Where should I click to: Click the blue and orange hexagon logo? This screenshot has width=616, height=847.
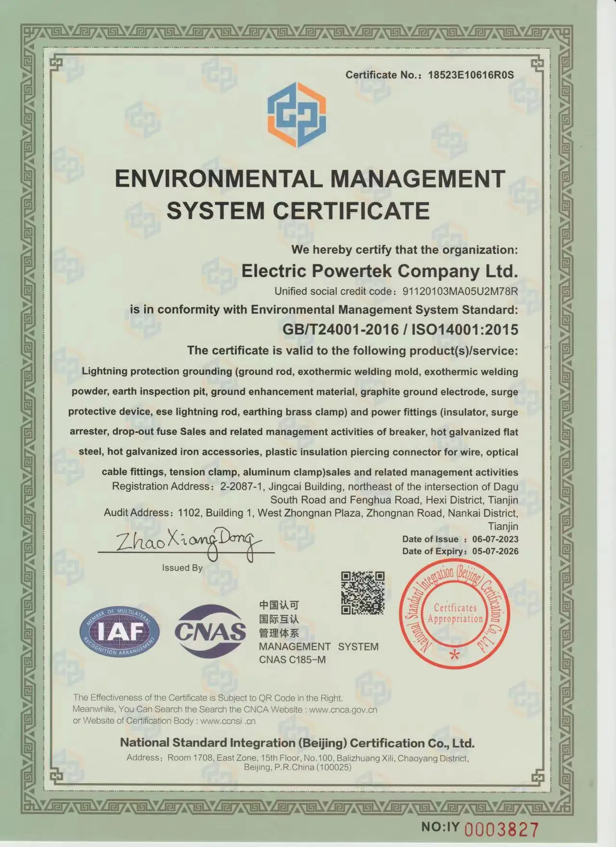[297, 115]
